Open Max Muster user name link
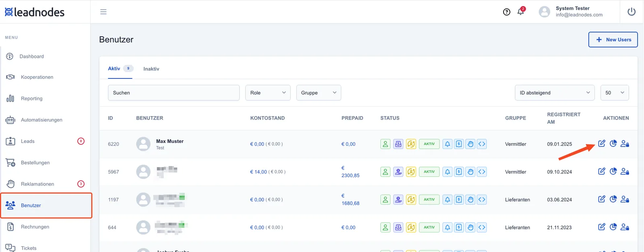The image size is (644, 252). 170,141
